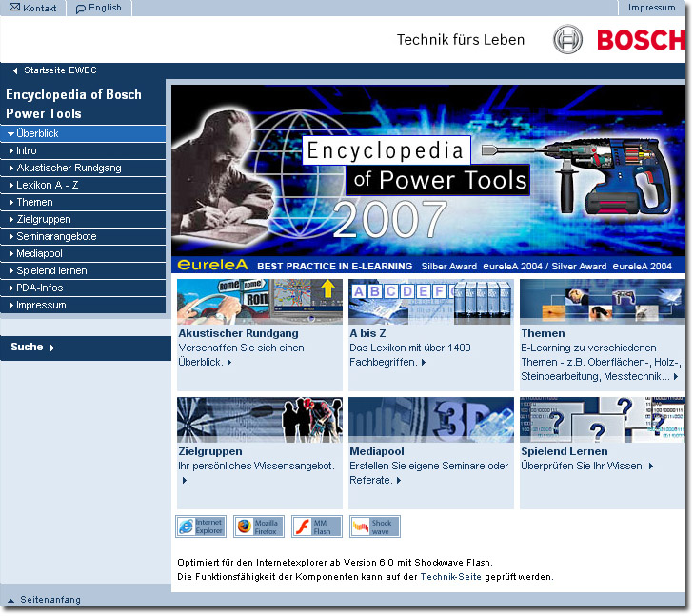Click the arrow next to Suche
694x616 pixels.
(52, 348)
